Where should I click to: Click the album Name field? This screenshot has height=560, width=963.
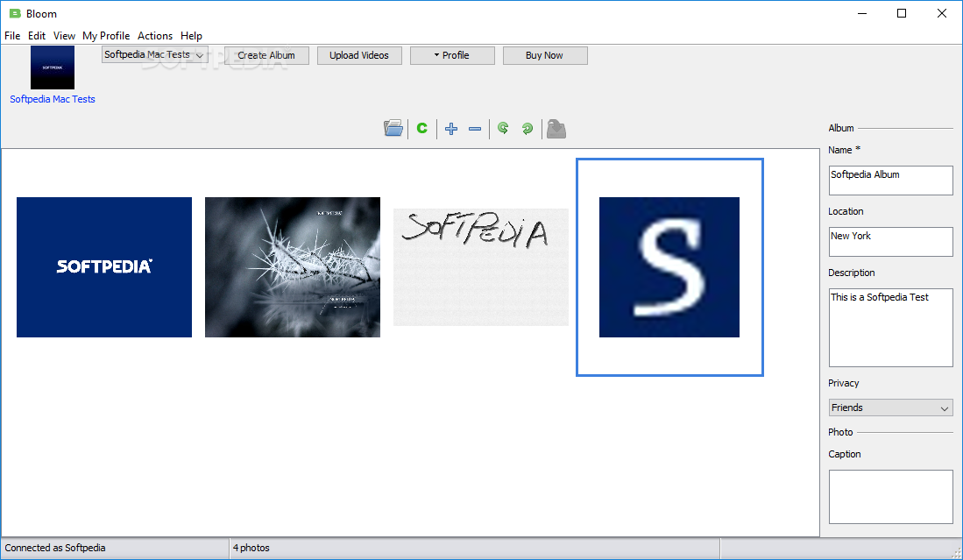[890, 181]
